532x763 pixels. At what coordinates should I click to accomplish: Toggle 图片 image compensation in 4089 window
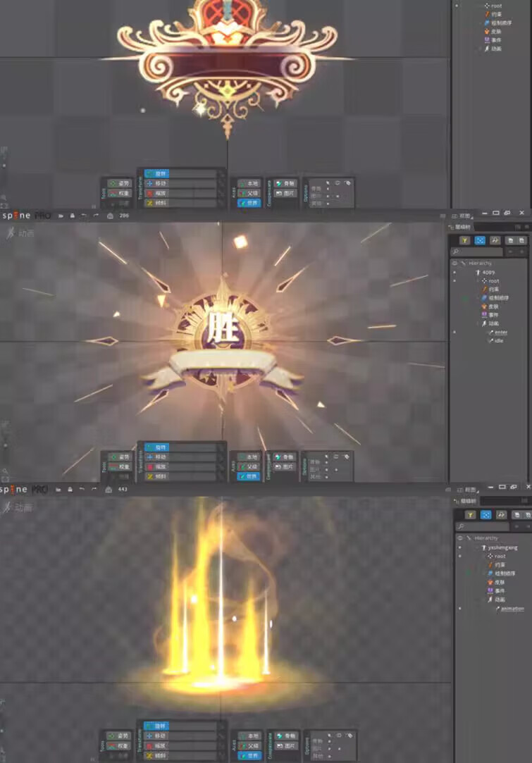tap(285, 466)
